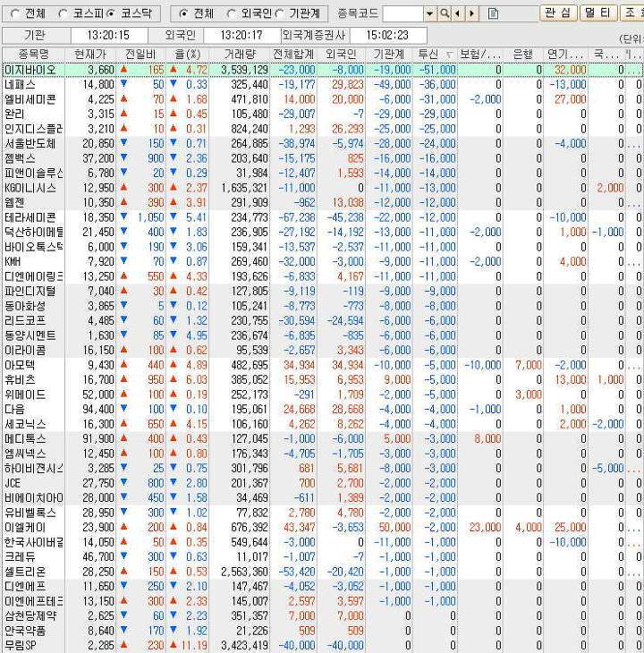Click 이지바이오 price 3,660
Viewport: 644px width, 653px height.
pyautogui.click(x=100, y=70)
